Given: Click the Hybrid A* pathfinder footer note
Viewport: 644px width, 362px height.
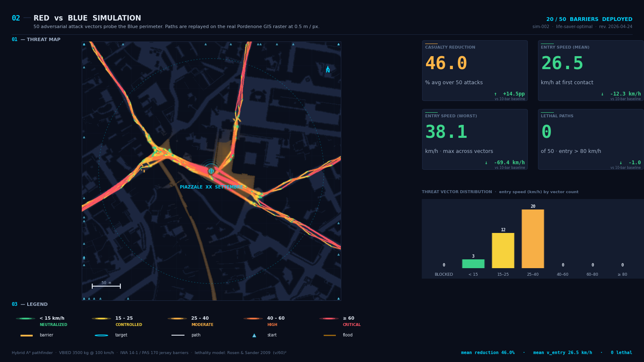Looking at the screenshot, I should pos(149,353).
